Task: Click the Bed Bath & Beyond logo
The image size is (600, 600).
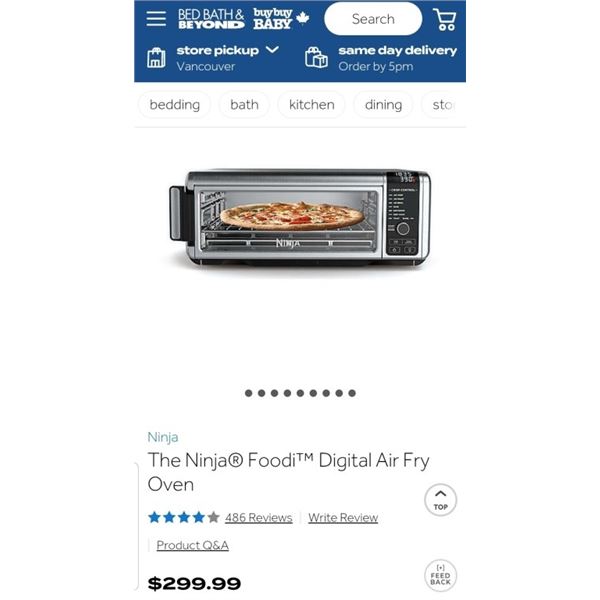Action: point(211,19)
